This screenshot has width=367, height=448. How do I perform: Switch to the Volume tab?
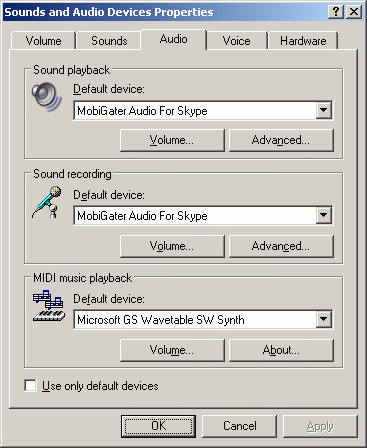point(43,41)
